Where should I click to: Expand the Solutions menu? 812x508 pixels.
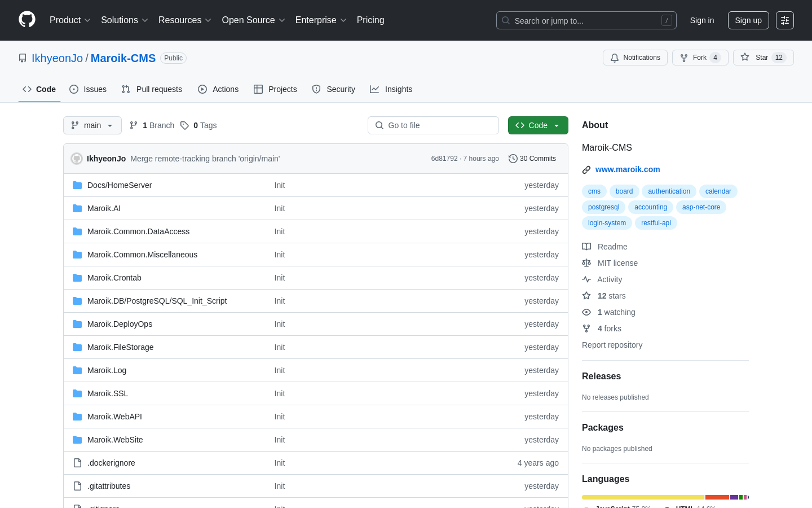tap(124, 20)
